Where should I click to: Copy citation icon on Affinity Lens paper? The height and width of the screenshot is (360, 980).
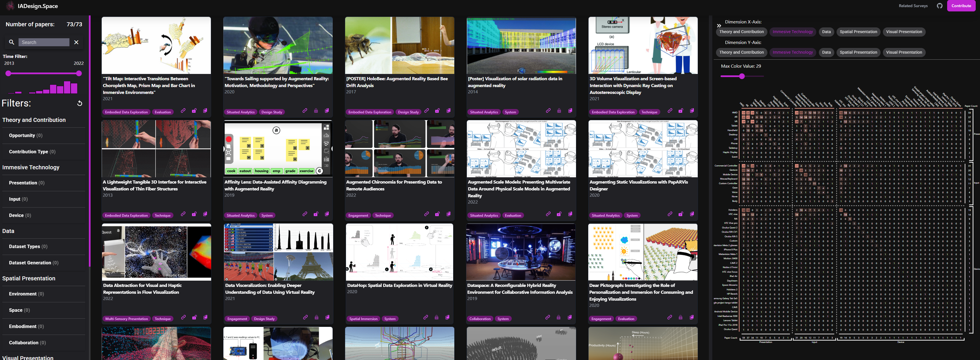327,214
